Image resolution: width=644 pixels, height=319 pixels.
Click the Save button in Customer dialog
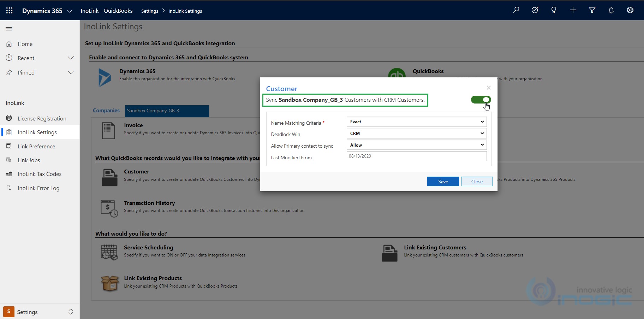(443, 182)
